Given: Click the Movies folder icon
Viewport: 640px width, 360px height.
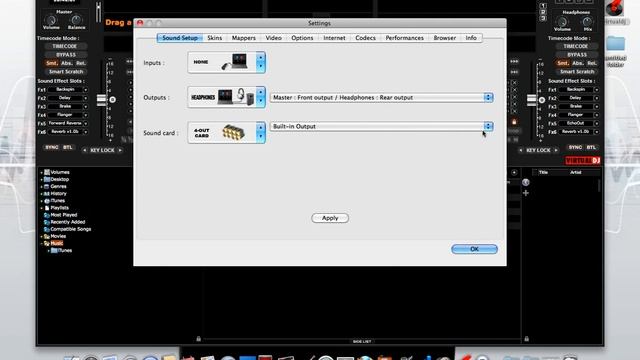Looking at the screenshot, I should coord(47,236).
